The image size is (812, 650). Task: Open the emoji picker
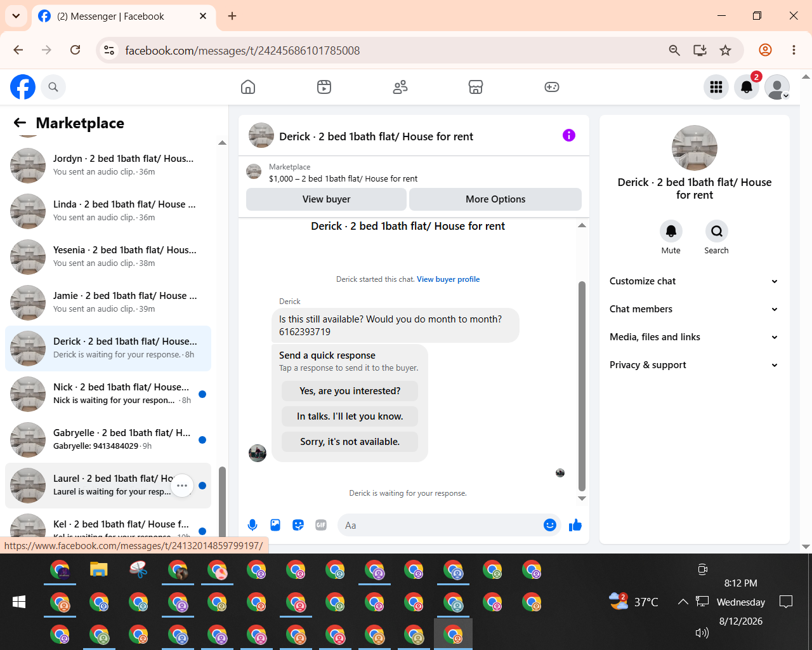(550, 525)
